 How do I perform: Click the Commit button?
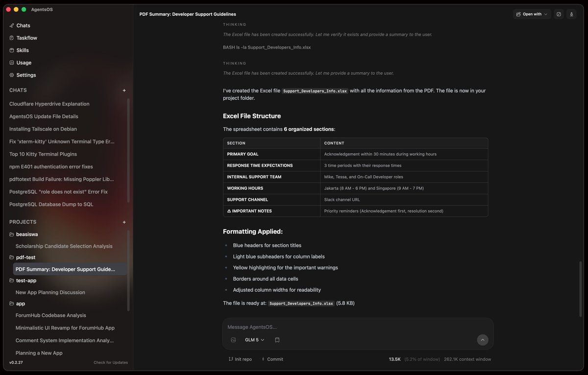(x=272, y=359)
